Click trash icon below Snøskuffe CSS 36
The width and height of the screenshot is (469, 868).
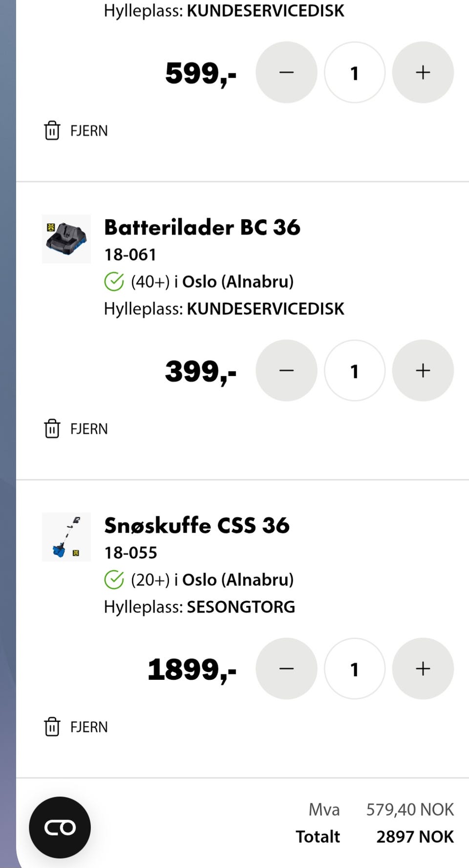[52, 727]
